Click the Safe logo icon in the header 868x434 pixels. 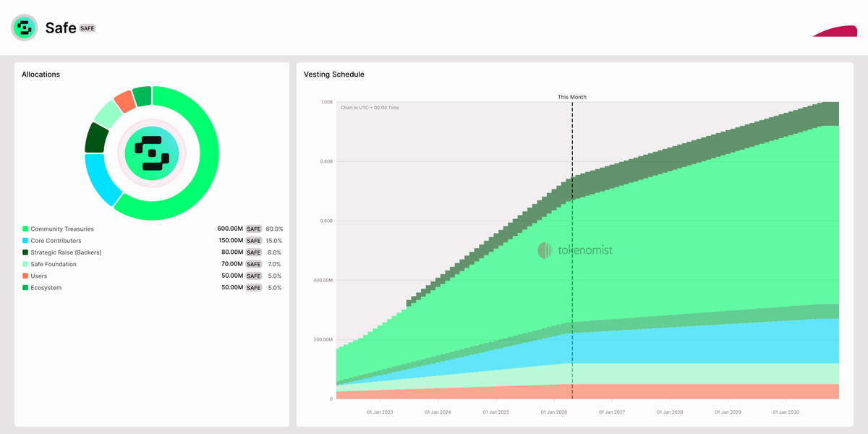[x=24, y=27]
